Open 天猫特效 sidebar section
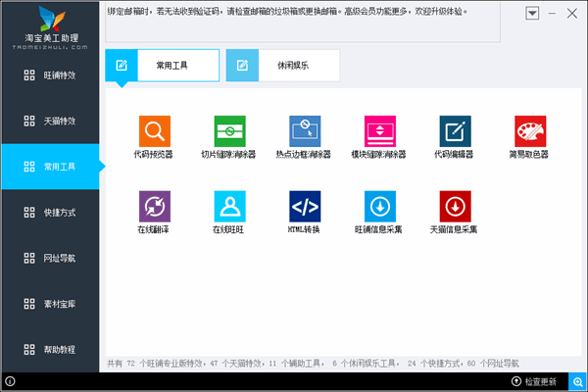The width and height of the screenshot is (588, 392). click(50, 122)
